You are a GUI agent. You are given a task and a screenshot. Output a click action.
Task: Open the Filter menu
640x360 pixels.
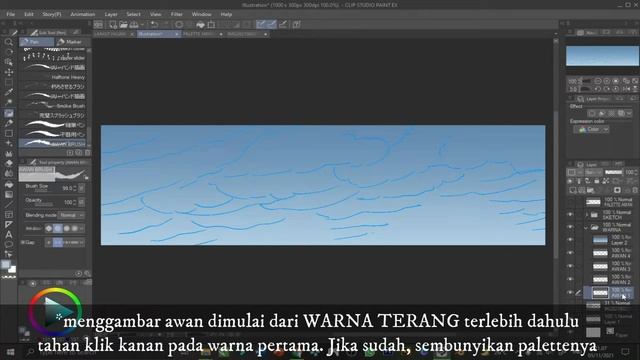176,14
